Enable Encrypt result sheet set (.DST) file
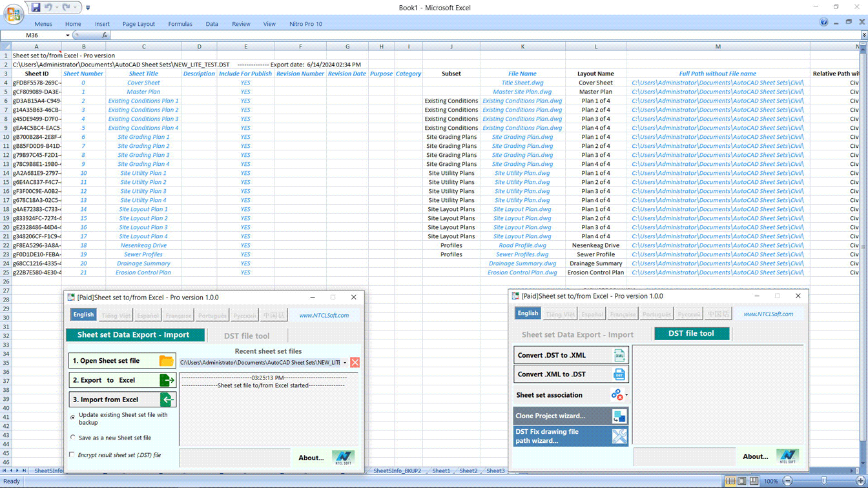The height and width of the screenshot is (488, 868). [72, 455]
